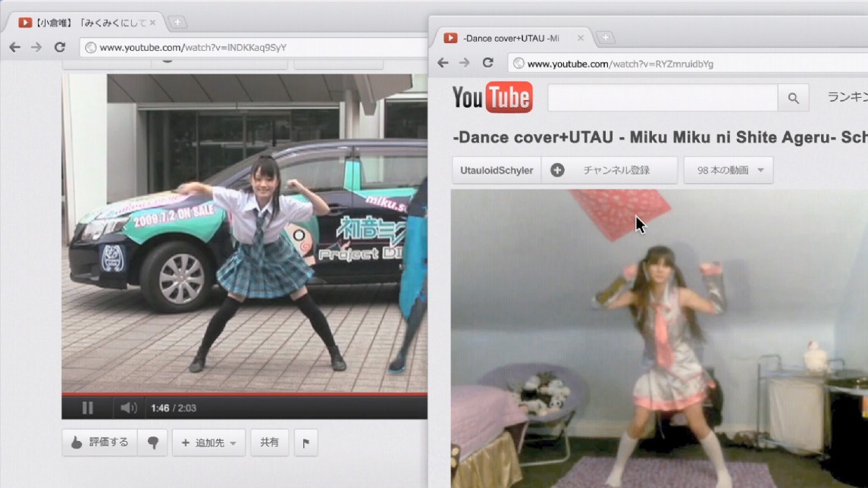Click the search magnifier icon on YouTube
This screenshot has width=868, height=488.
(x=793, y=98)
